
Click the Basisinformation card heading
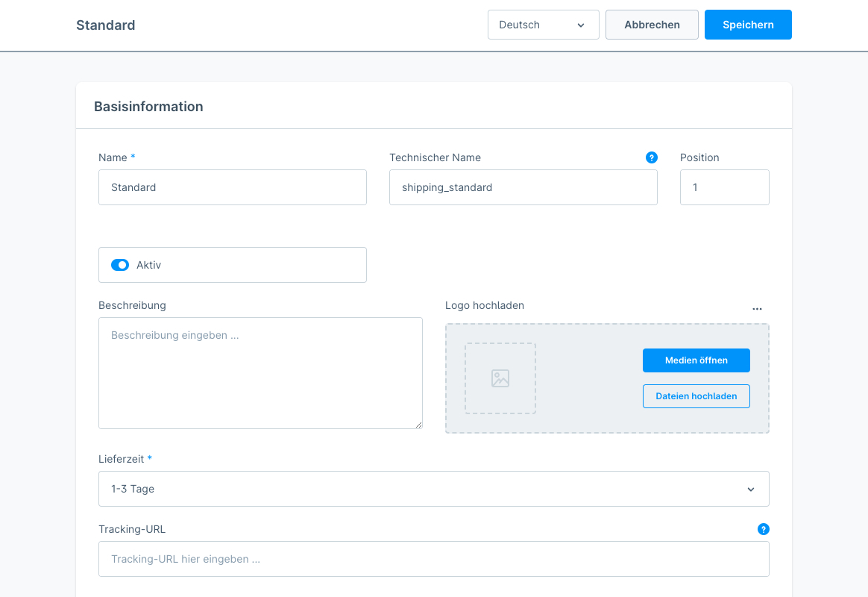point(148,107)
